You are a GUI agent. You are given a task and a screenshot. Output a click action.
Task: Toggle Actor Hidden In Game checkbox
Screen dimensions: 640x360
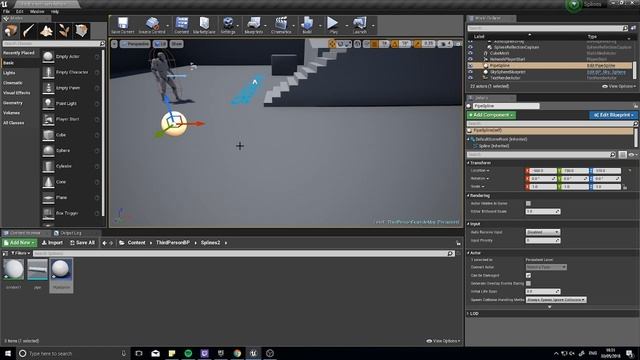(x=528, y=203)
